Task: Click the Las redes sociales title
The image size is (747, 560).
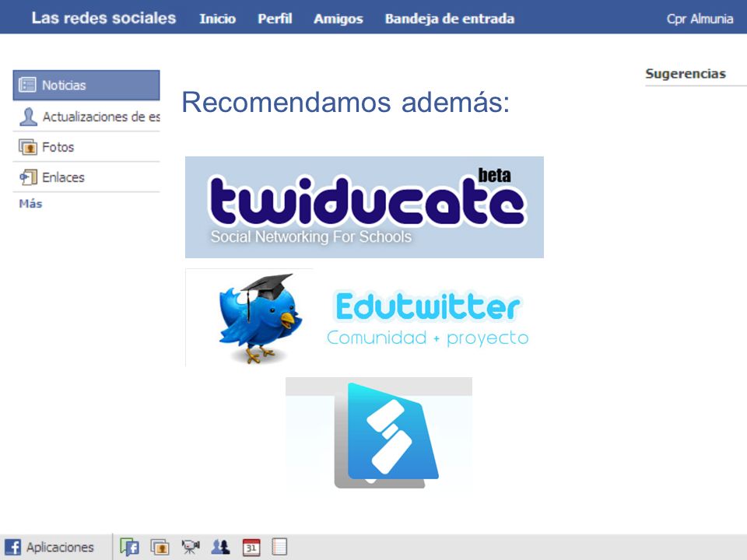Action: (103, 18)
